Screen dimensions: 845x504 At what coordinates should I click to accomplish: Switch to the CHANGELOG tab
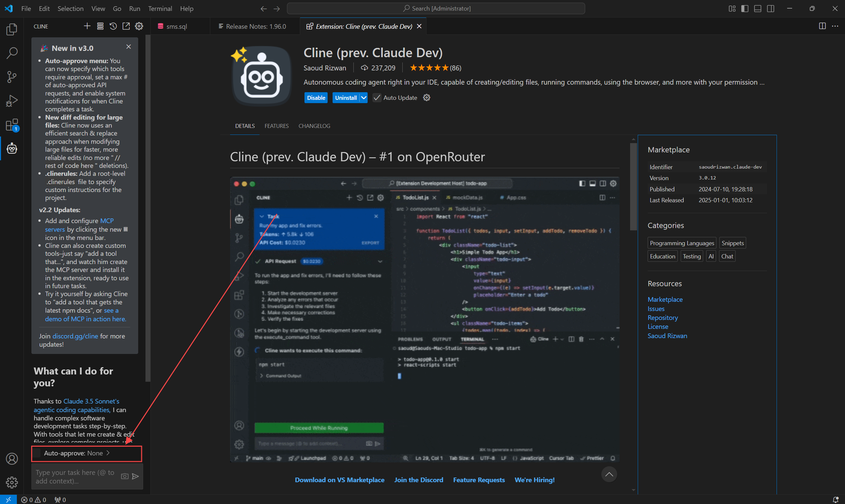point(314,126)
